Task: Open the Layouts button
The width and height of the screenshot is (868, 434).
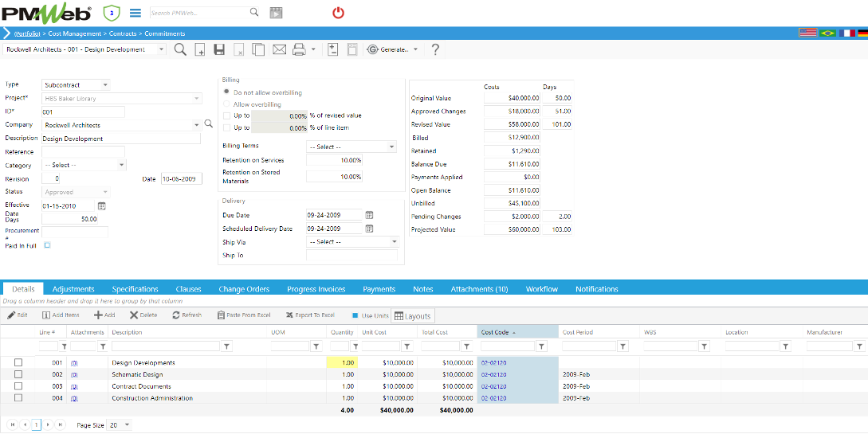Action: point(412,316)
